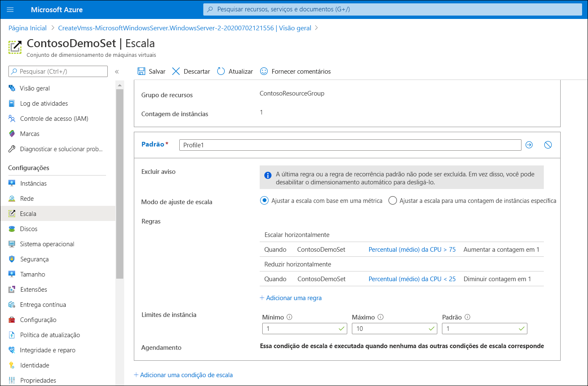Screen dimensions: 588x386
Task: Click the ContosoDemoSet scale set icon
Action: click(15, 47)
